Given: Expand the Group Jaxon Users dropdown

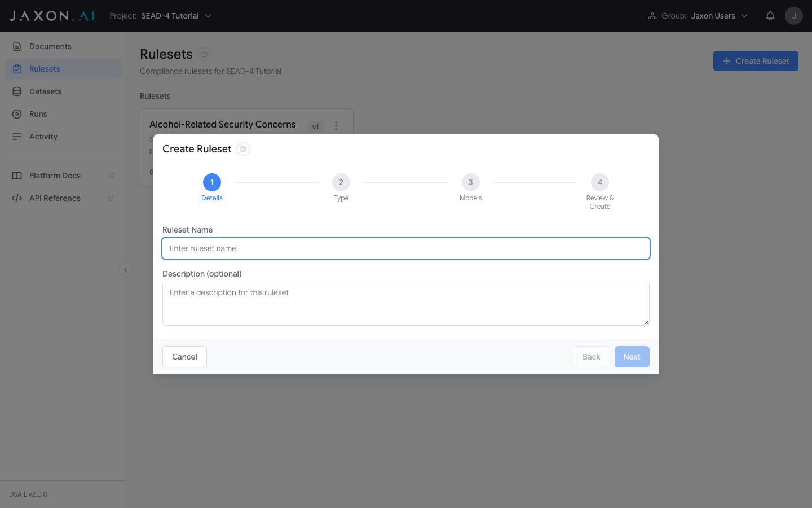Looking at the screenshot, I should tap(719, 15).
